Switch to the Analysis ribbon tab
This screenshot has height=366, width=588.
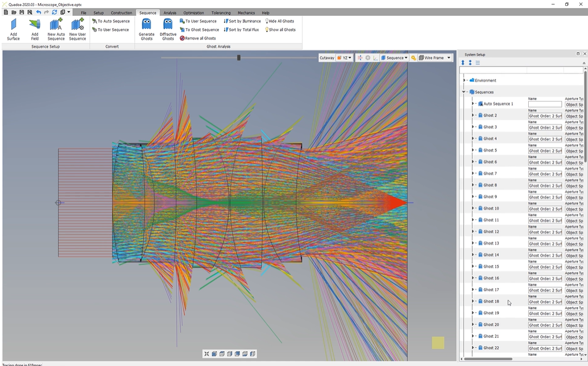click(x=170, y=13)
